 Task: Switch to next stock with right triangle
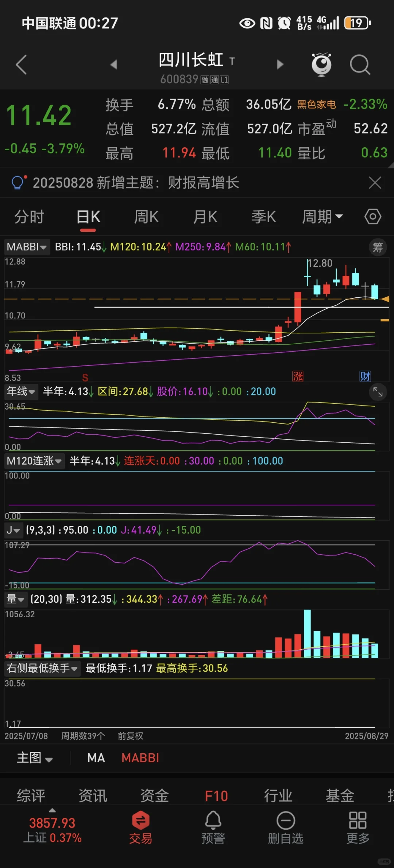coord(280,64)
